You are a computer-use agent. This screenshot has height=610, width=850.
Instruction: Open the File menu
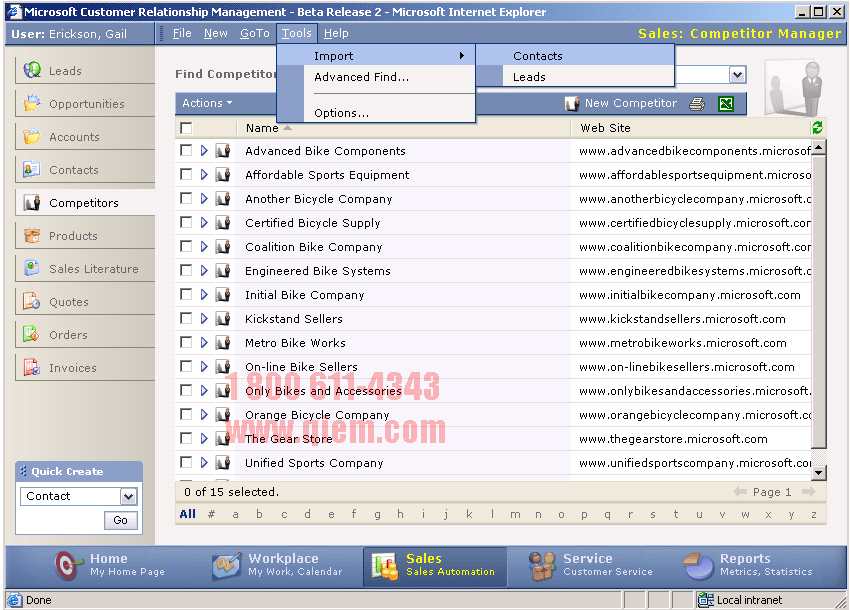coord(182,33)
